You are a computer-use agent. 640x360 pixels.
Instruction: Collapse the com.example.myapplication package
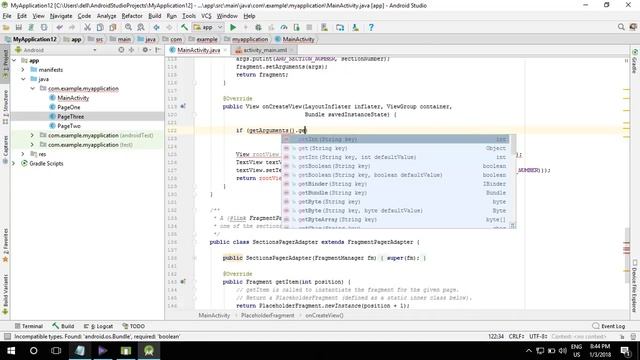(x=32, y=89)
